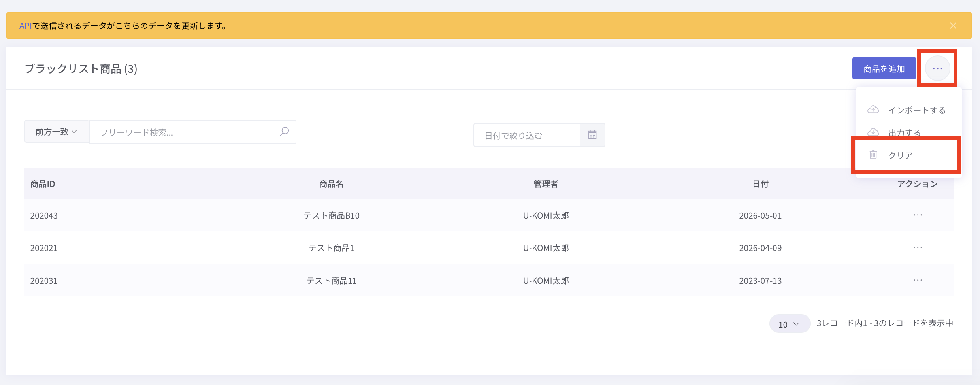
Task: Change the 10 records per page dropdown
Action: 790,324
